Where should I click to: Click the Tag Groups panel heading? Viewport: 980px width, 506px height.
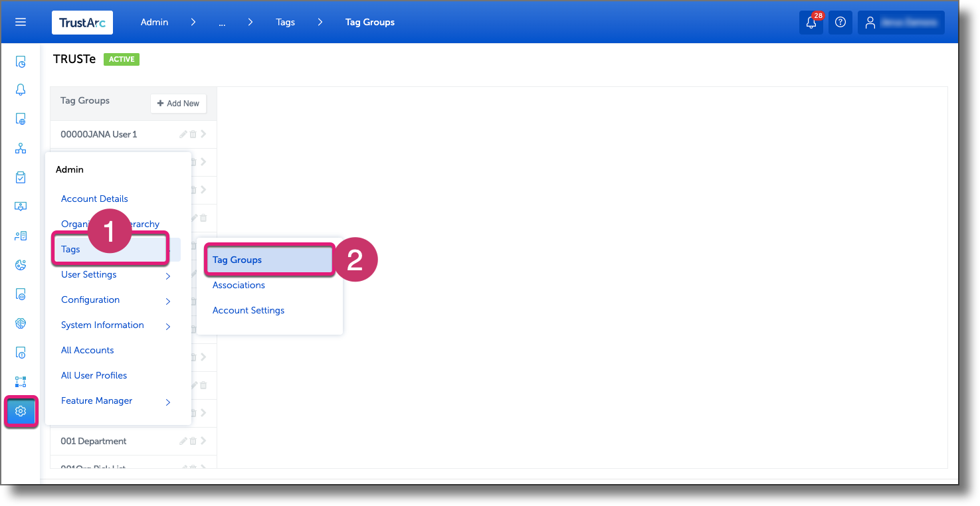85,100
